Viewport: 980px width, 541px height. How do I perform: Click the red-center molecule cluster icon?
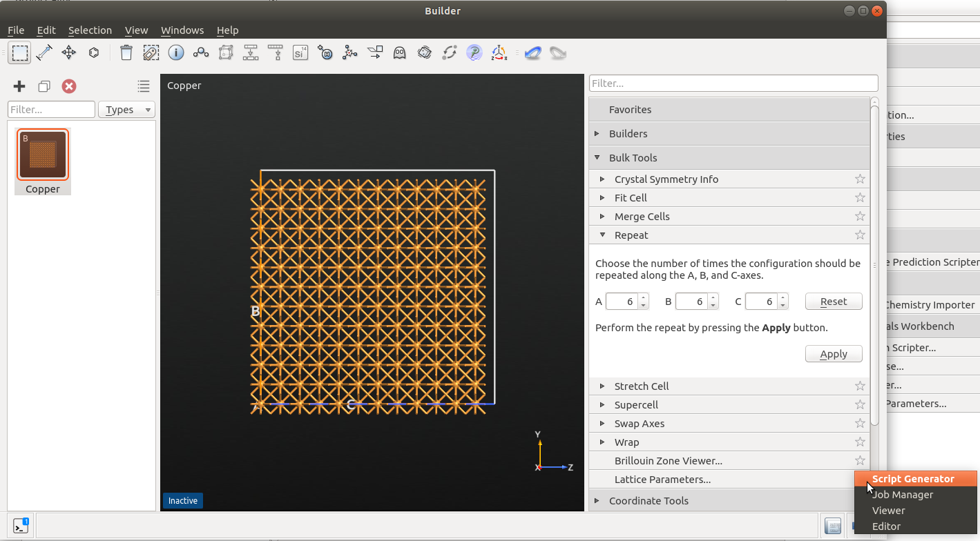coord(350,52)
